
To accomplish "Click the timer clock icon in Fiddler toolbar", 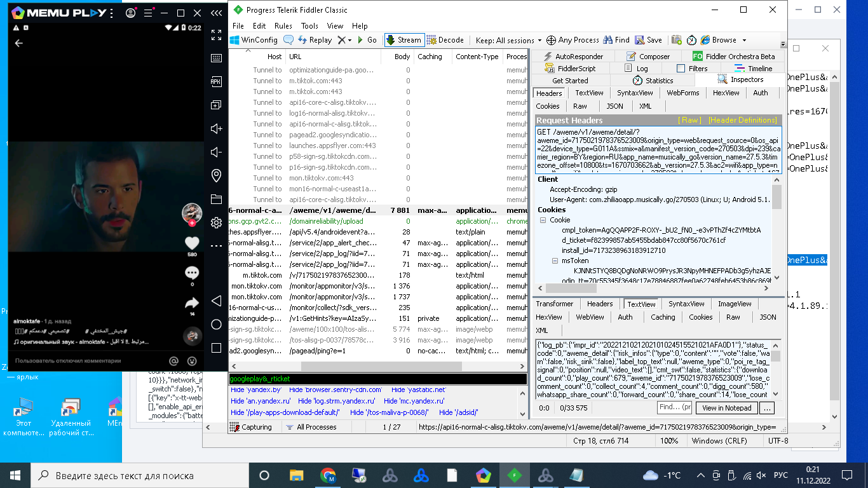I will [x=691, y=40].
